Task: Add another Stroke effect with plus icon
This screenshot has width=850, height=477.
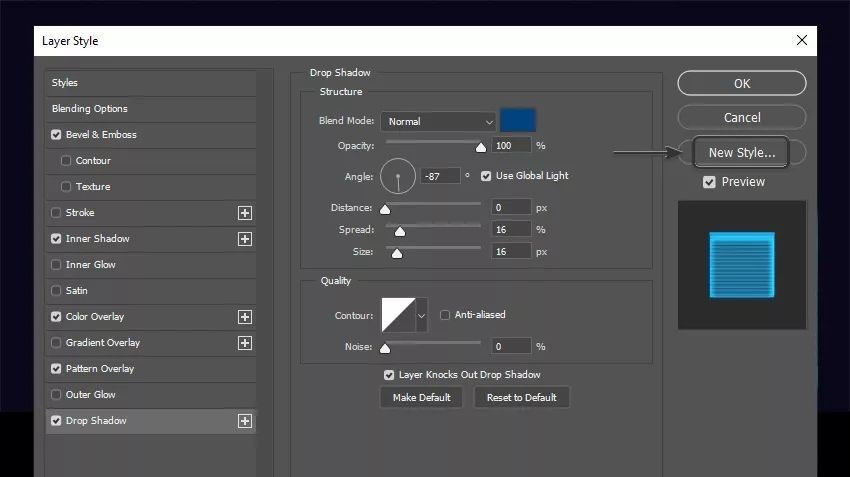Action: [244, 213]
